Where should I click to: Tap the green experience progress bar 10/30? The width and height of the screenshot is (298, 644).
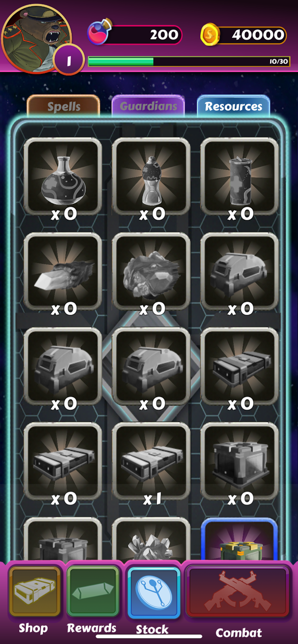click(x=189, y=62)
